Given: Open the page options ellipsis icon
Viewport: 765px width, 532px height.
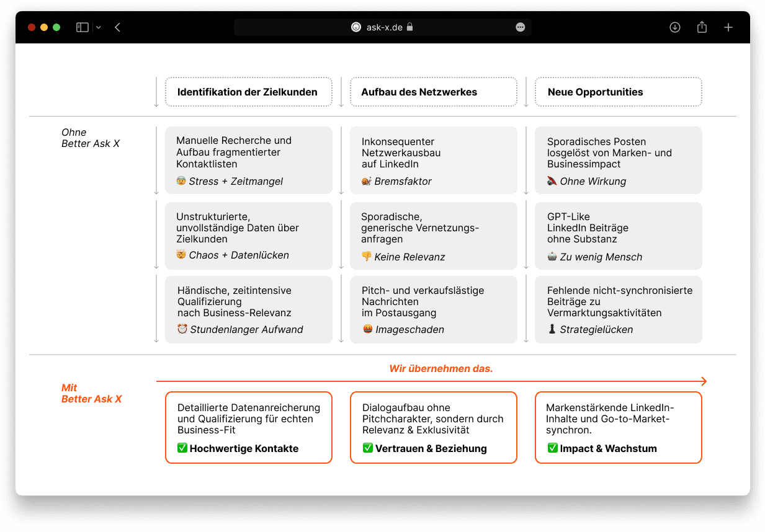Looking at the screenshot, I should pyautogui.click(x=521, y=27).
